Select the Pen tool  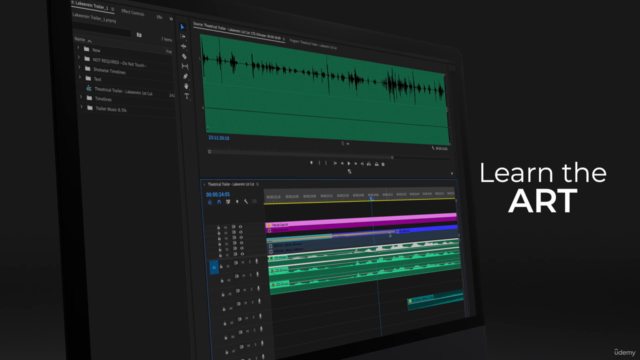[x=185, y=76]
